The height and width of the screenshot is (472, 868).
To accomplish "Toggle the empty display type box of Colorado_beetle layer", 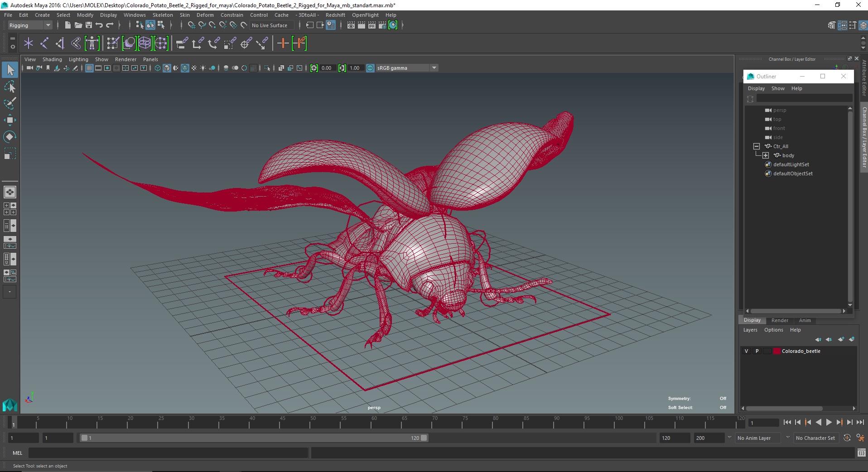I will click(x=767, y=351).
